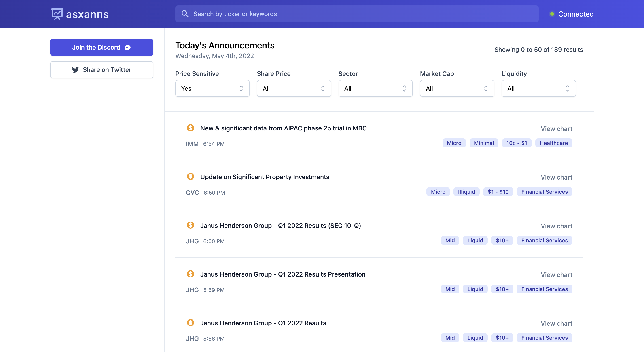The image size is (644, 352).
Task: Open View chart for JHG SEC 10-Q results
Action: pyautogui.click(x=557, y=226)
